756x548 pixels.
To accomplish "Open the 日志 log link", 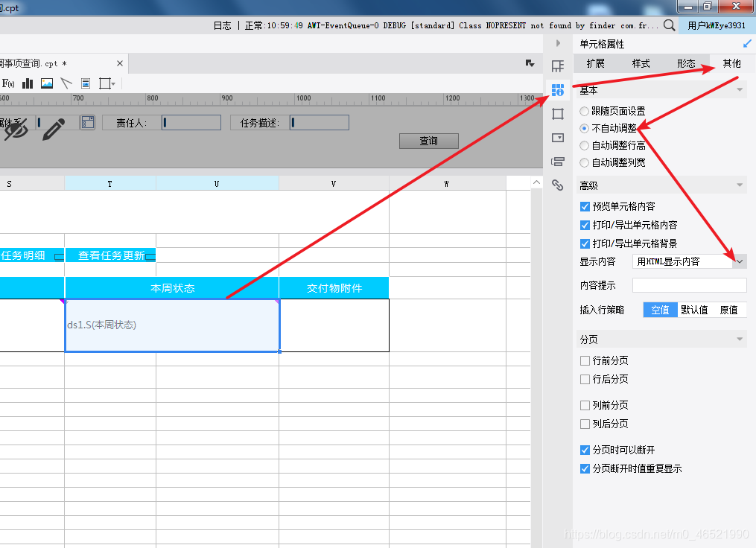I will [x=222, y=25].
